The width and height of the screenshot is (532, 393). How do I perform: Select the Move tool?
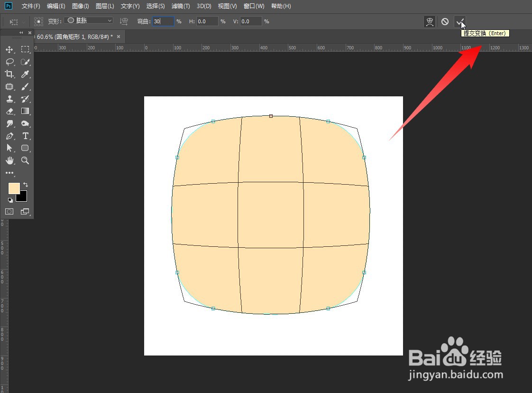[x=9, y=49]
